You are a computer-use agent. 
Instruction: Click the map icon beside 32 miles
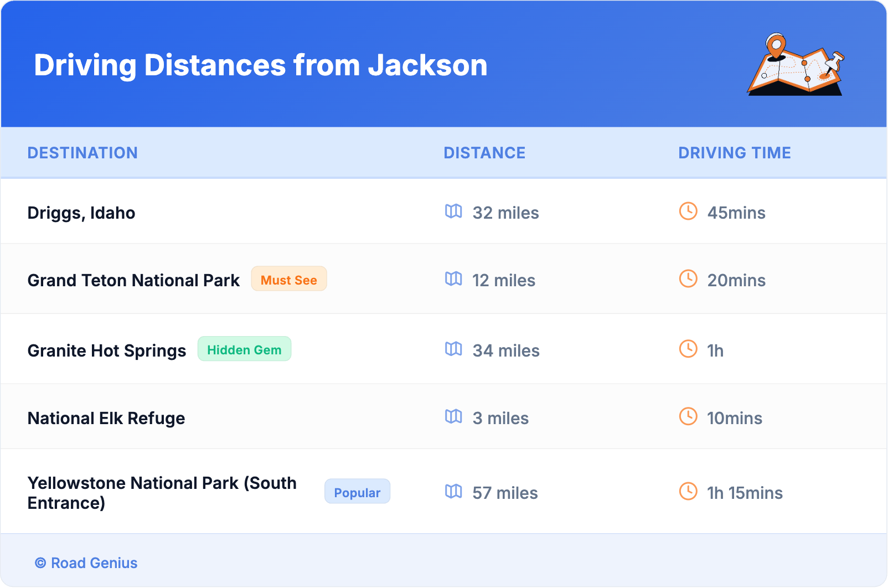click(x=453, y=212)
